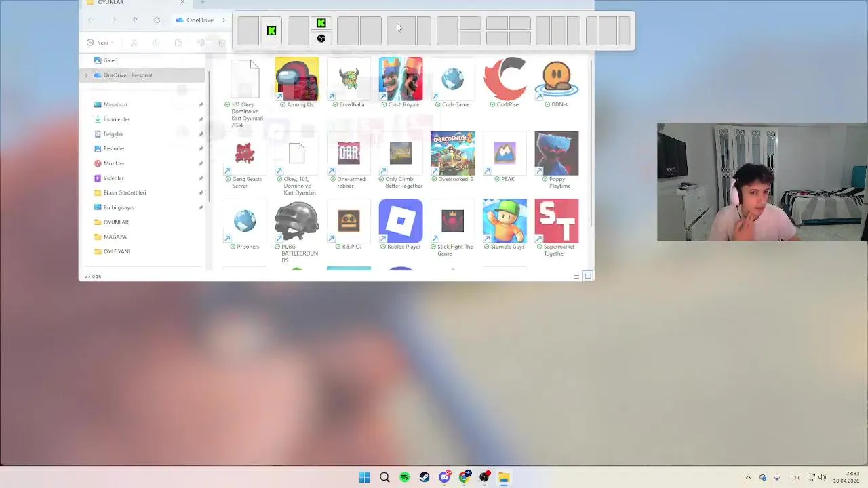Go forward in File Explorer
This screenshot has width=868, height=488.
point(113,20)
